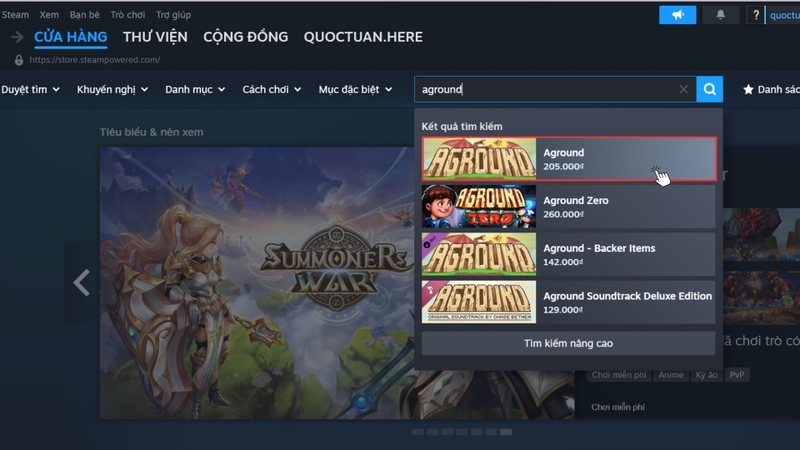Image resolution: width=800 pixels, height=450 pixels.
Task: Open the Steam menu
Action: pos(15,15)
